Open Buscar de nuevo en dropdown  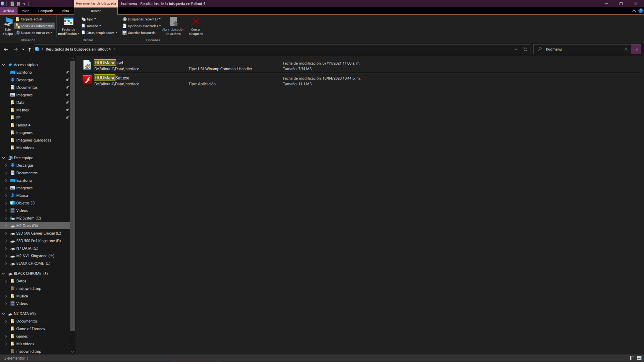click(34, 33)
